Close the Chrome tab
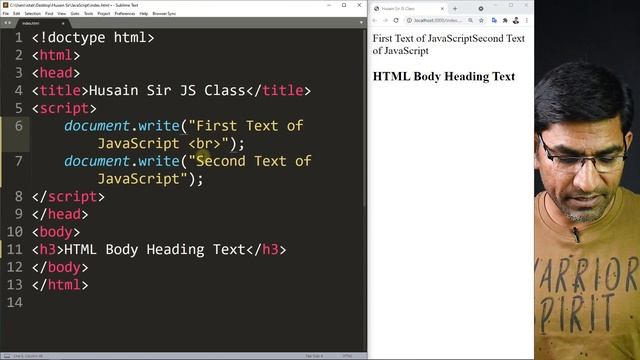The image size is (640, 360). point(442,9)
